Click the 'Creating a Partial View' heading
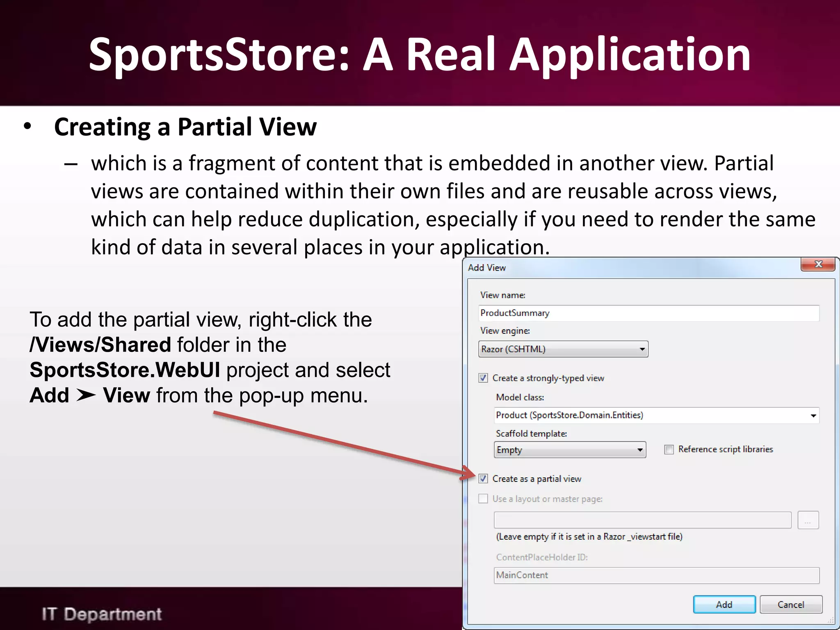The height and width of the screenshot is (630, 840). [x=185, y=127]
